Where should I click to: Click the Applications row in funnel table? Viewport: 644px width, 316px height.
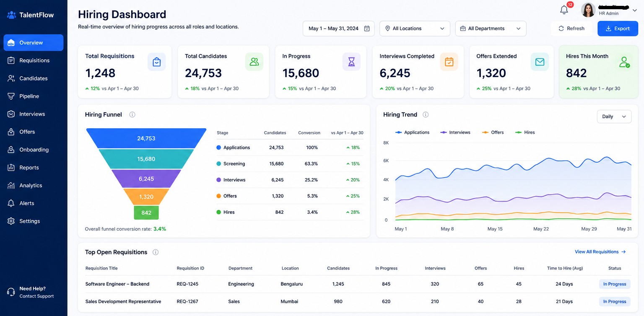(290, 148)
